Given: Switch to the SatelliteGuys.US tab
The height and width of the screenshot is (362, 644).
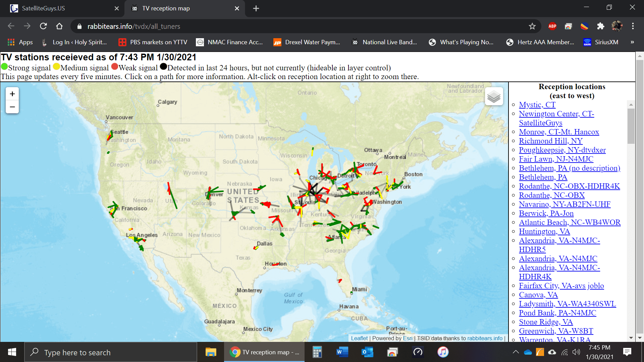Looking at the screenshot, I should [x=62, y=8].
